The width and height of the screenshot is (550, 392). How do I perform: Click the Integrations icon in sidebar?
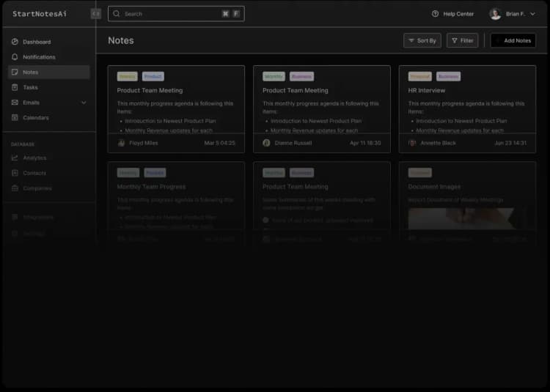[15, 217]
